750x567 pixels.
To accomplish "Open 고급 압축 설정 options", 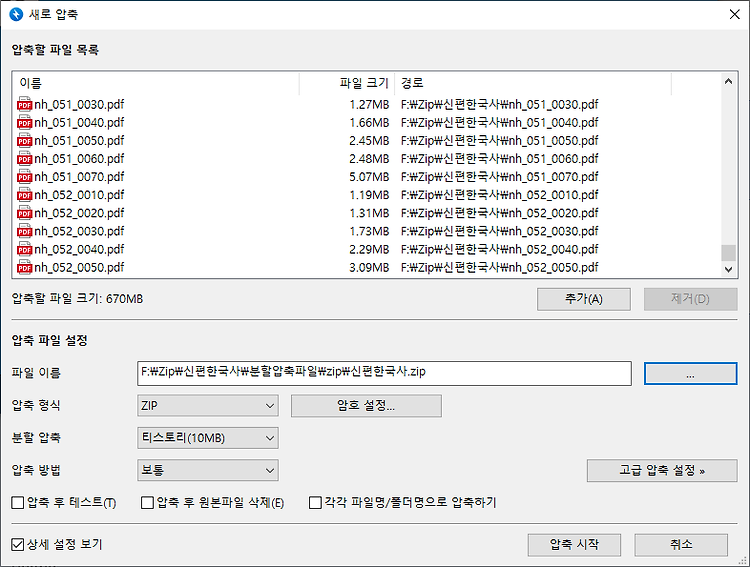I will point(662,470).
